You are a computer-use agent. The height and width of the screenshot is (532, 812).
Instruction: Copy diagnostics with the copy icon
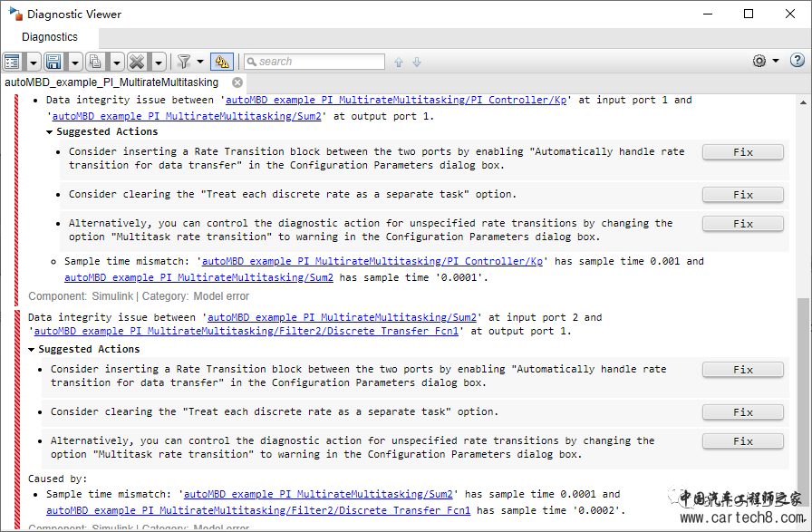[95, 62]
